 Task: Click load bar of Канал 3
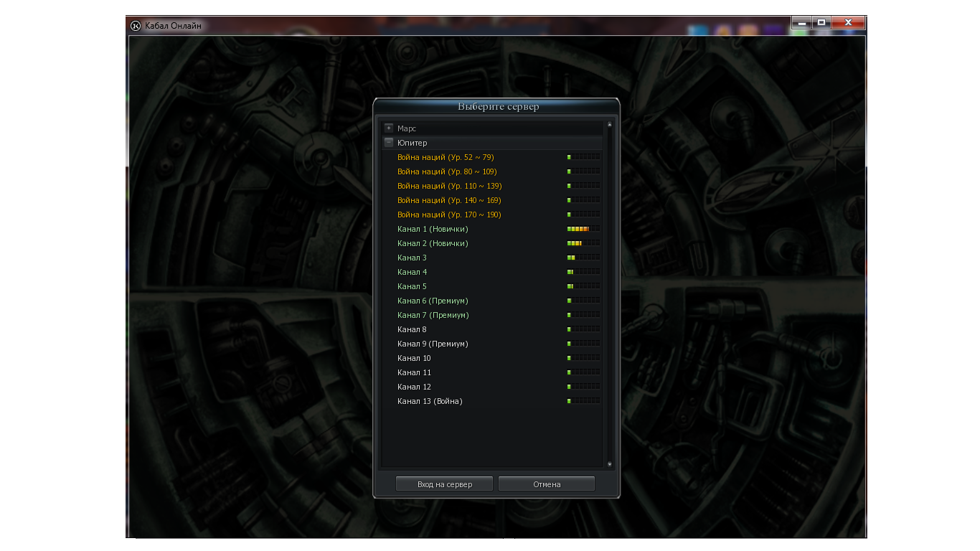583,258
